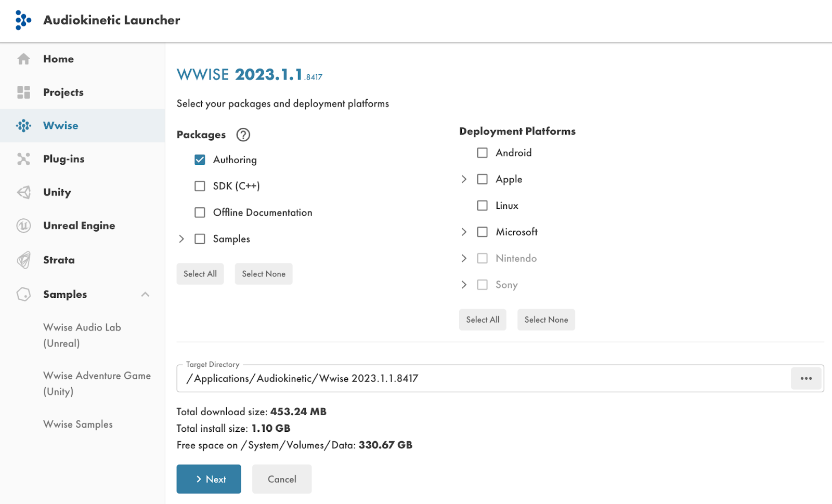Image resolution: width=832 pixels, height=504 pixels.
Task: Expand the Samples package list
Action: 181,238
